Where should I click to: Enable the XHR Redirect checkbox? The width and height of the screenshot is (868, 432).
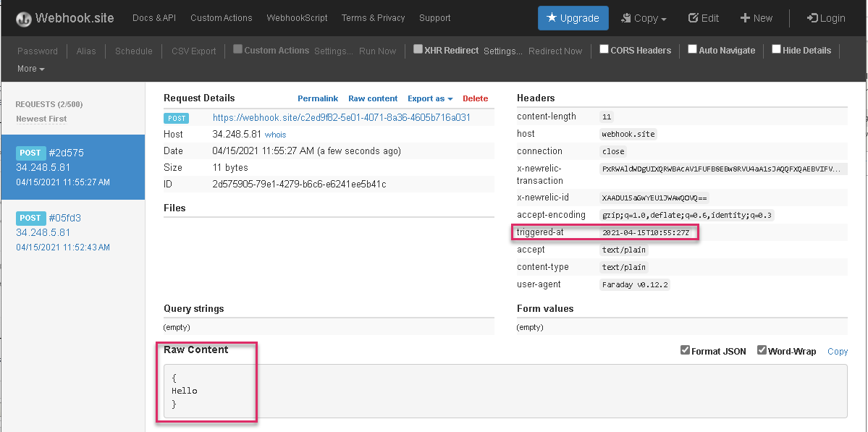pos(418,50)
